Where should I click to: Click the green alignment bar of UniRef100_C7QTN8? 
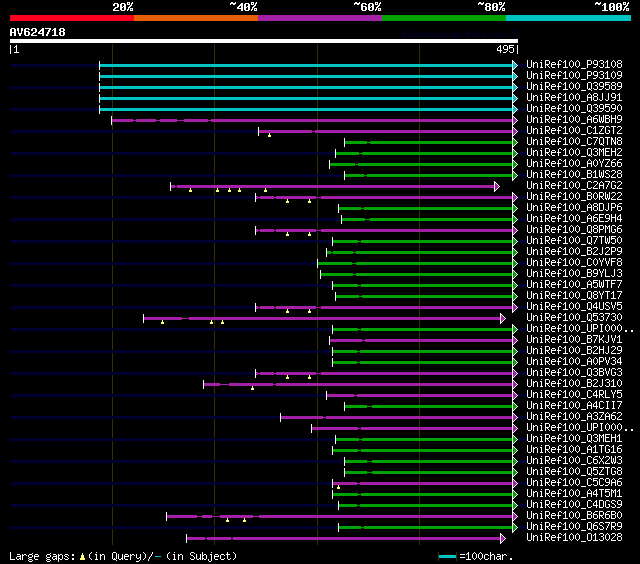click(x=429, y=142)
